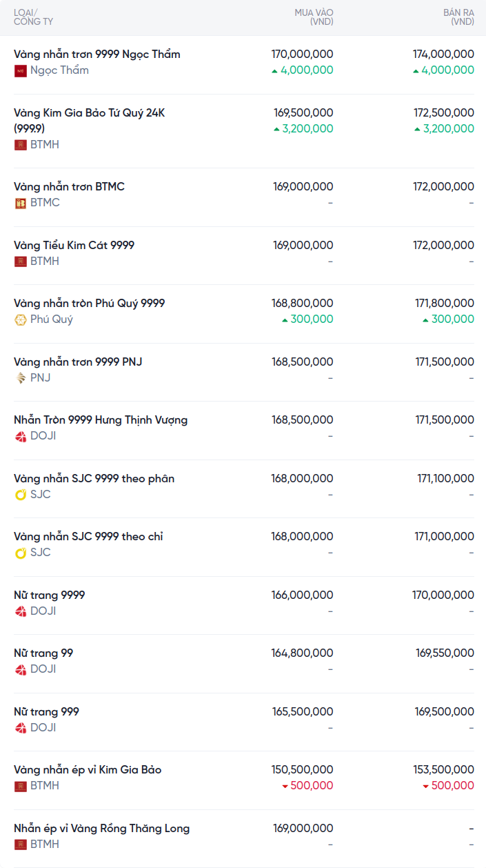Click the MUA VÀO column header
Image resolution: width=486 pixels, height=868 pixels.
pyautogui.click(x=314, y=17)
